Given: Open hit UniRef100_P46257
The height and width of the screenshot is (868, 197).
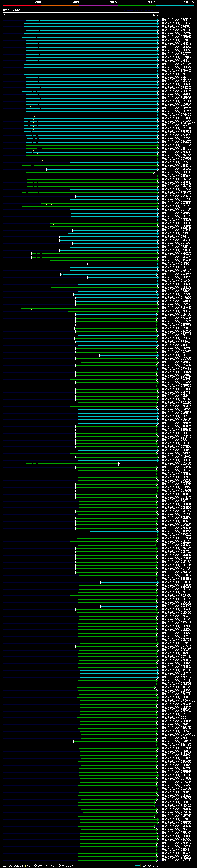Looking at the screenshot, I should 176,728.
